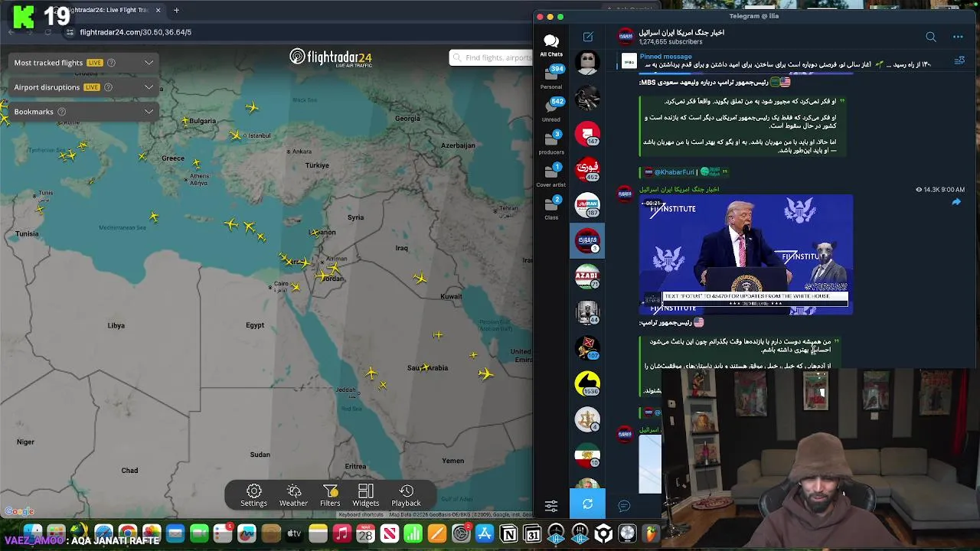Switch to Cover artist chat folder
This screenshot has height=551, width=980.
coord(551,175)
